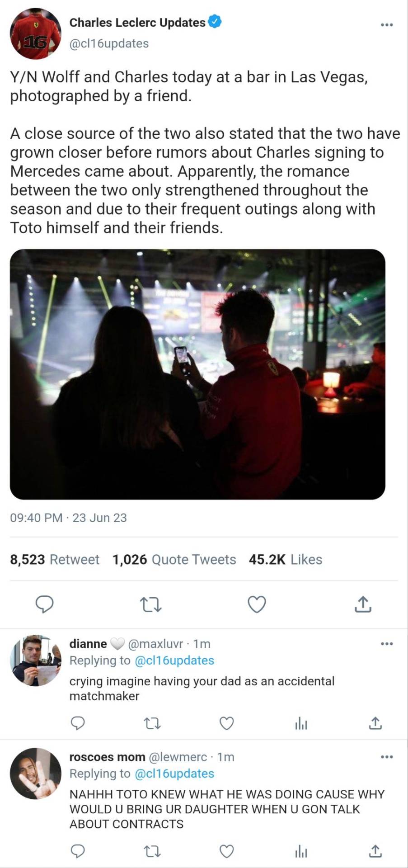Reply to roscoes mom's comment

tap(78, 851)
